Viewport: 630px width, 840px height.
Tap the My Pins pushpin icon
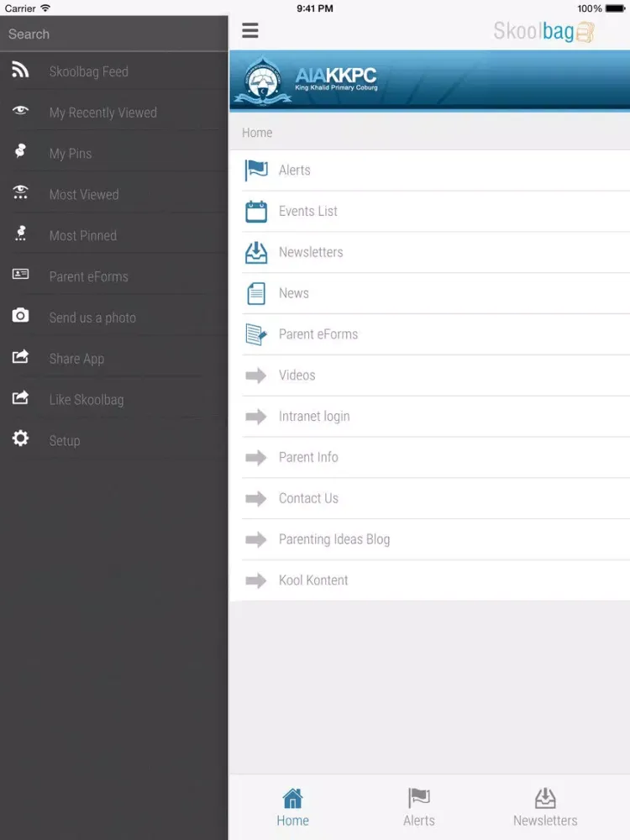click(20, 152)
